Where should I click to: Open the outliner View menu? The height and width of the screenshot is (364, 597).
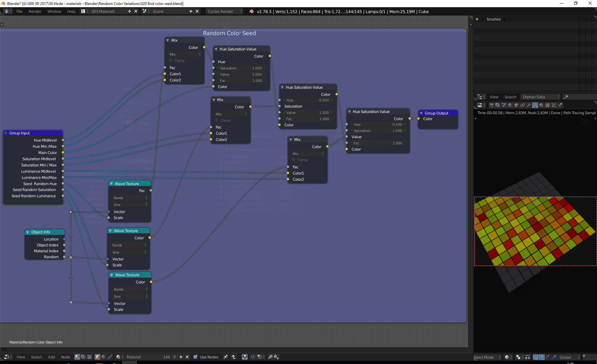(494, 97)
